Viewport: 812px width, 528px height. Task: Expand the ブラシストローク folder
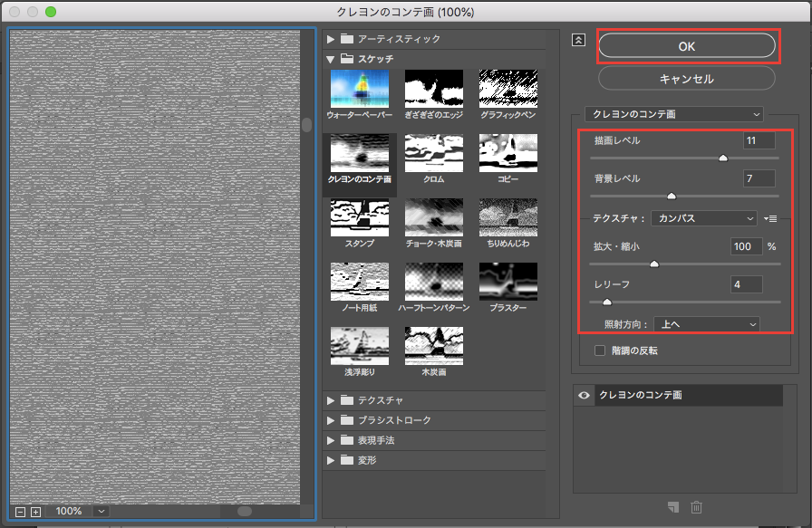(x=332, y=420)
